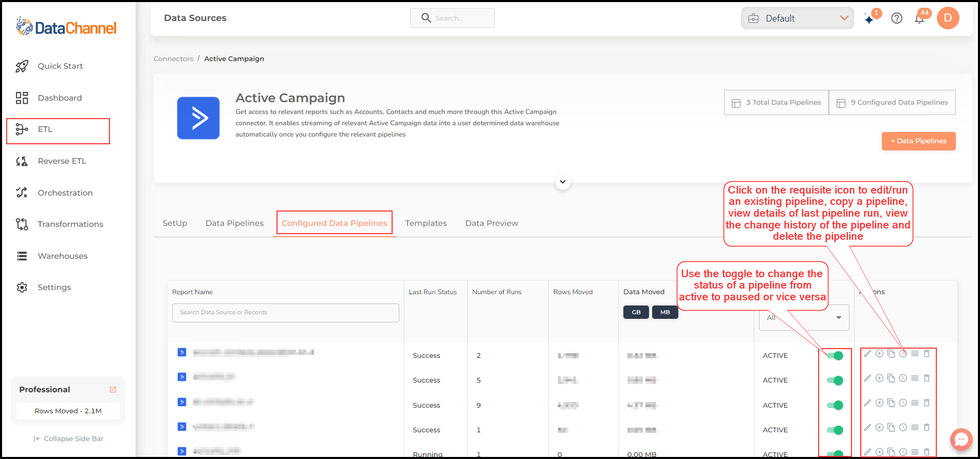This screenshot has width=980, height=459.
Task: Delete the Success pipeline with 1 run
Action: (x=927, y=427)
